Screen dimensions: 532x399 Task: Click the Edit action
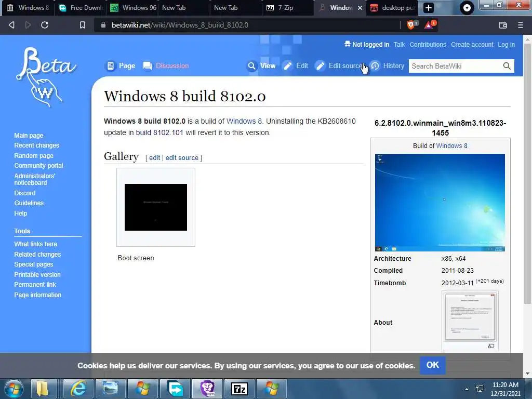[296, 66]
